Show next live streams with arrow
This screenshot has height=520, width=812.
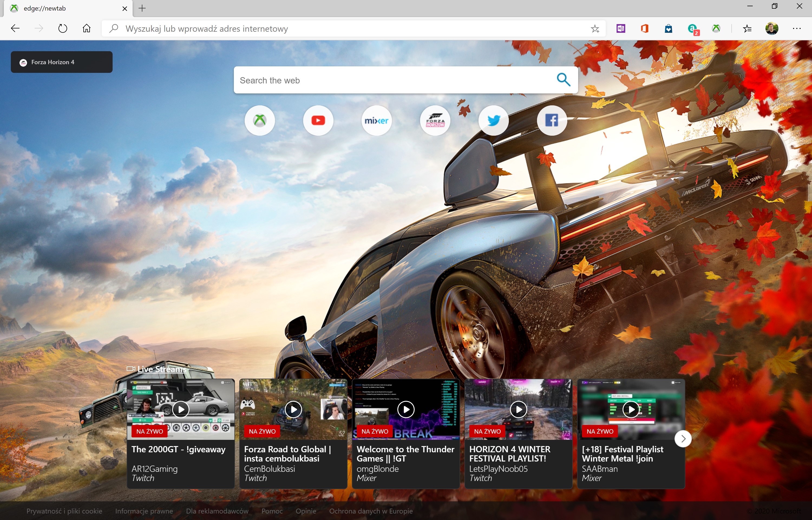coord(683,439)
